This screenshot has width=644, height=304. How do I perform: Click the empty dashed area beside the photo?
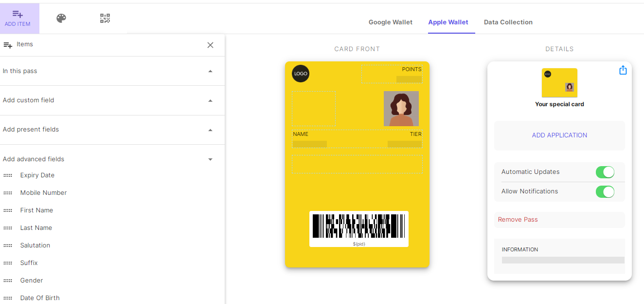314,109
